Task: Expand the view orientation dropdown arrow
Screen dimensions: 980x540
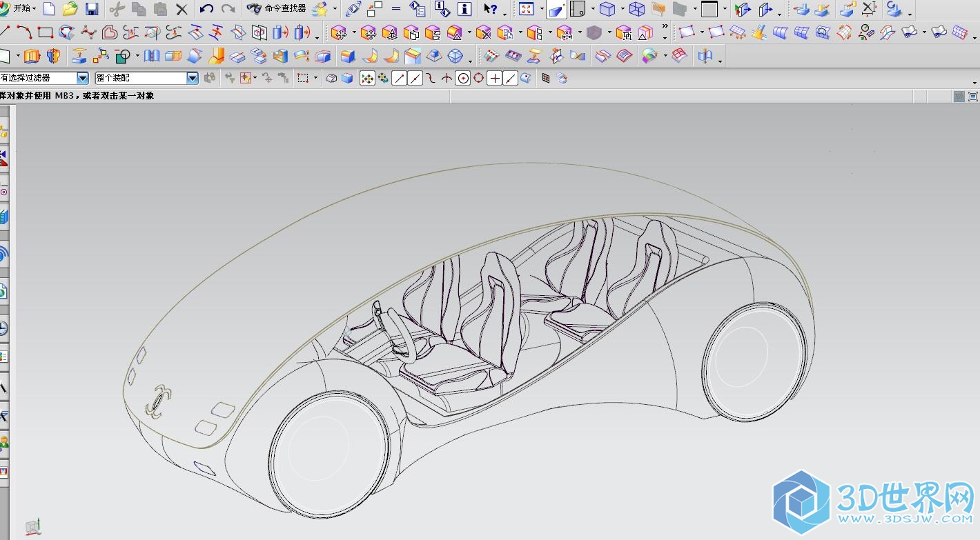Action: coord(623,10)
